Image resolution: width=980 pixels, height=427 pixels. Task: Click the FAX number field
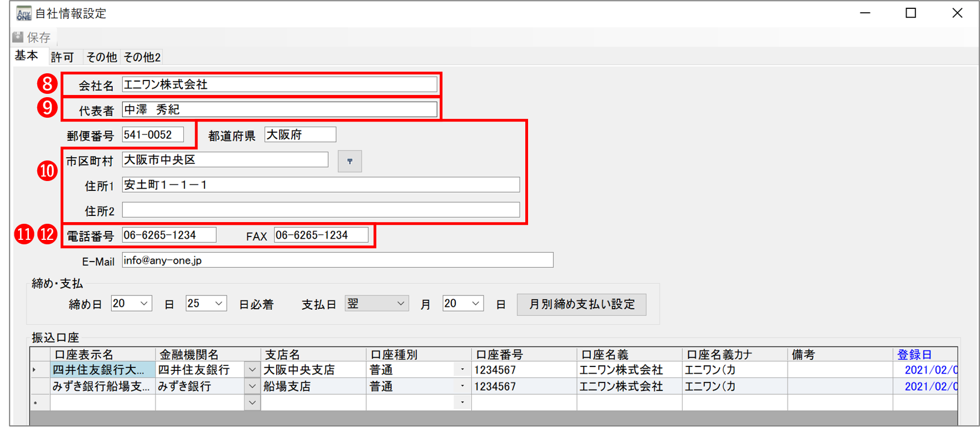tap(321, 235)
